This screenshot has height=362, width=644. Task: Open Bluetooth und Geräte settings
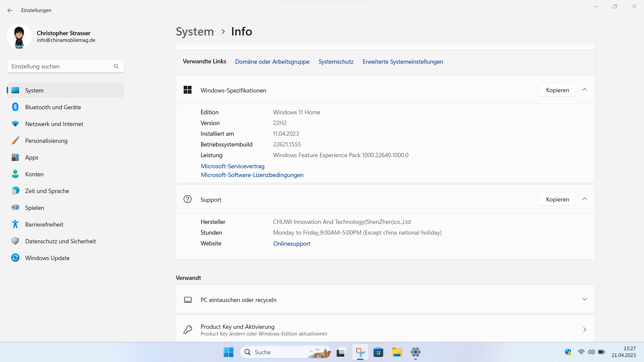click(65, 107)
